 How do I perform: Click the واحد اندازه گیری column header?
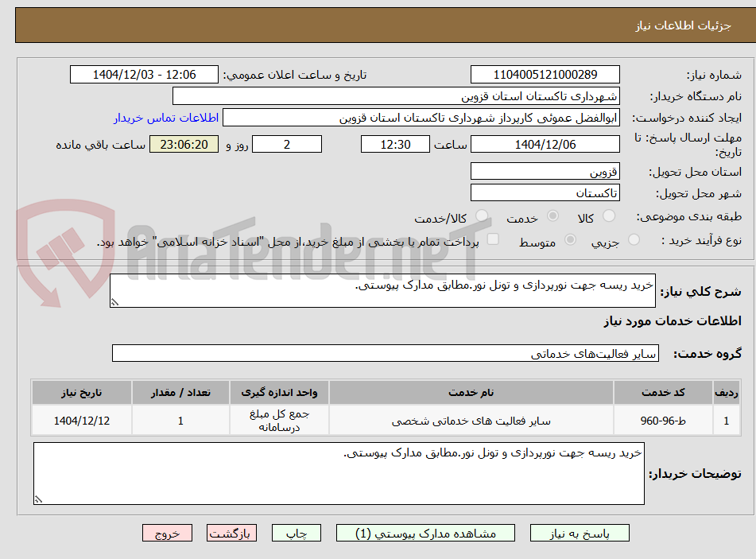coord(279,393)
